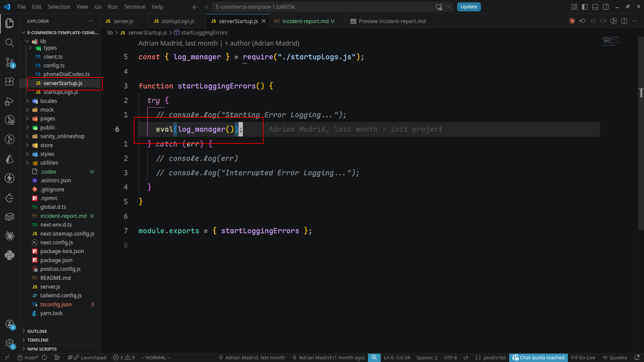Open the Extensions view
Viewport: 644px width, 362px height.
point(9,81)
